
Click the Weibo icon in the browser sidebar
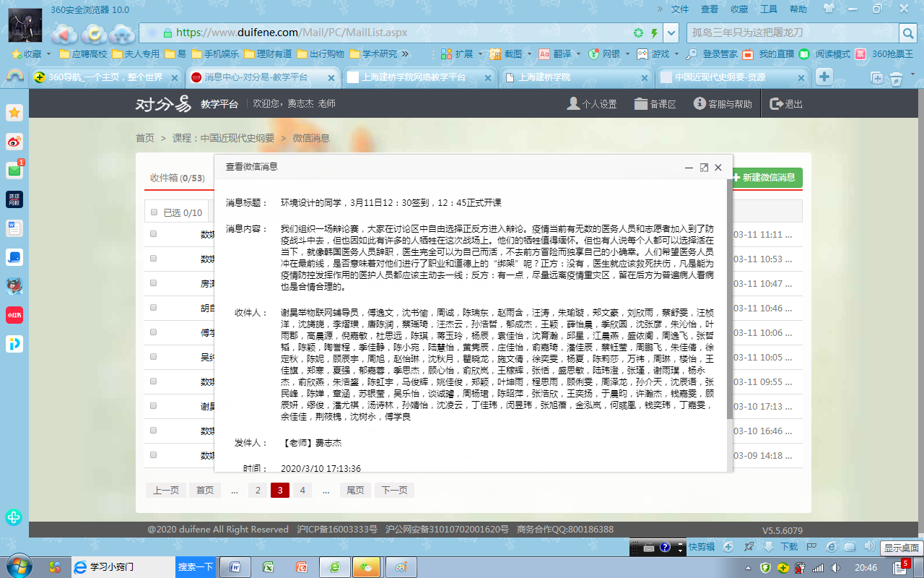click(14, 142)
